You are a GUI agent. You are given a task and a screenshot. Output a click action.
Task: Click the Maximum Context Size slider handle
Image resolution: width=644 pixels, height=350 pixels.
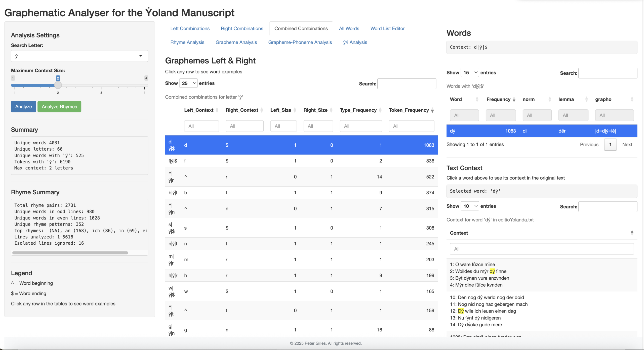coord(58,85)
